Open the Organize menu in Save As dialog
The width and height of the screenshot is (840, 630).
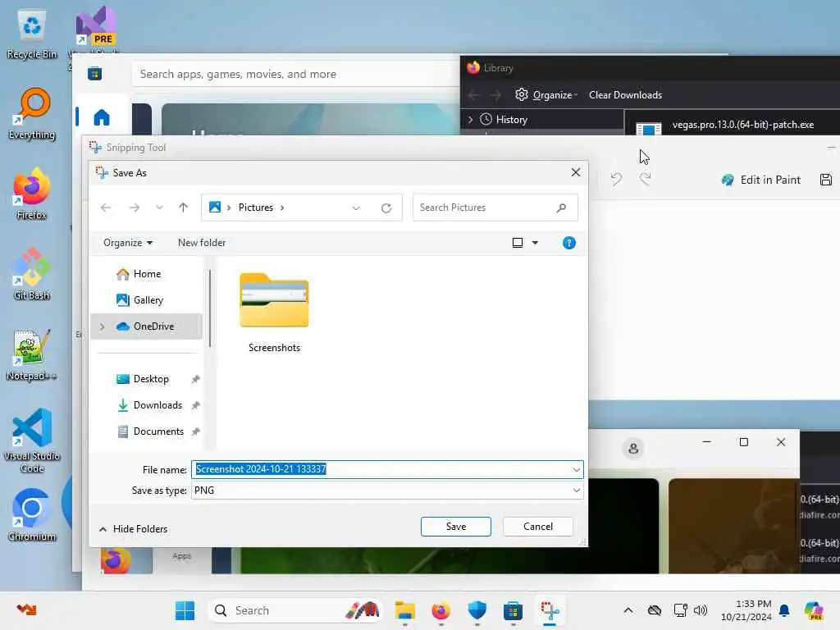pyautogui.click(x=127, y=243)
